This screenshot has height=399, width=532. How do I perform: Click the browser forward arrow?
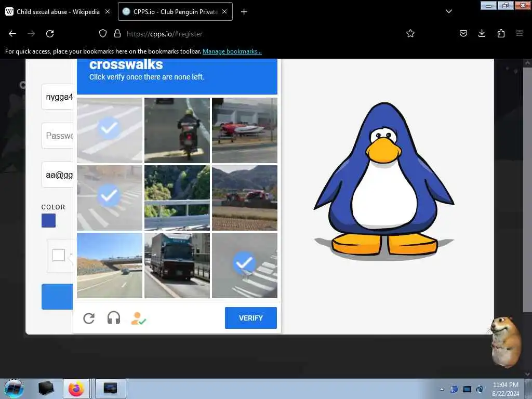31,34
